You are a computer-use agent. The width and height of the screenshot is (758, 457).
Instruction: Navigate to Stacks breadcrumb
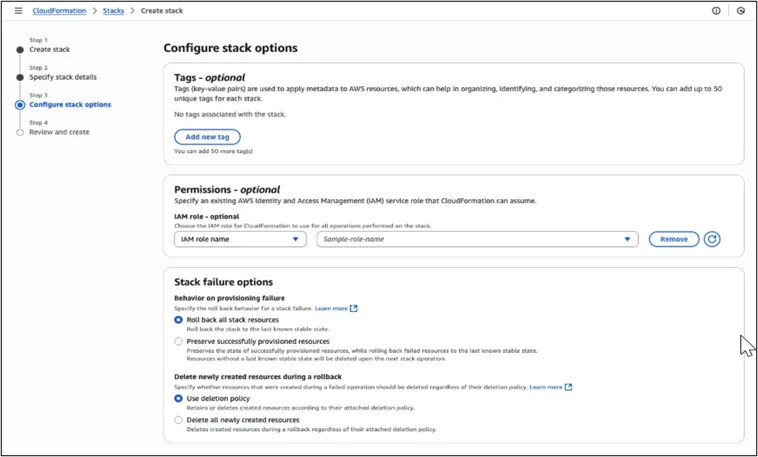point(113,11)
